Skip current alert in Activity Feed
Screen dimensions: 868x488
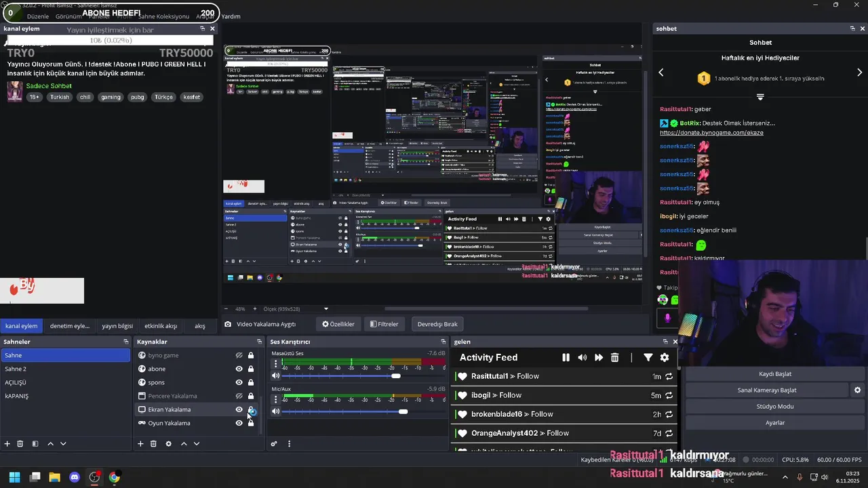[599, 358]
